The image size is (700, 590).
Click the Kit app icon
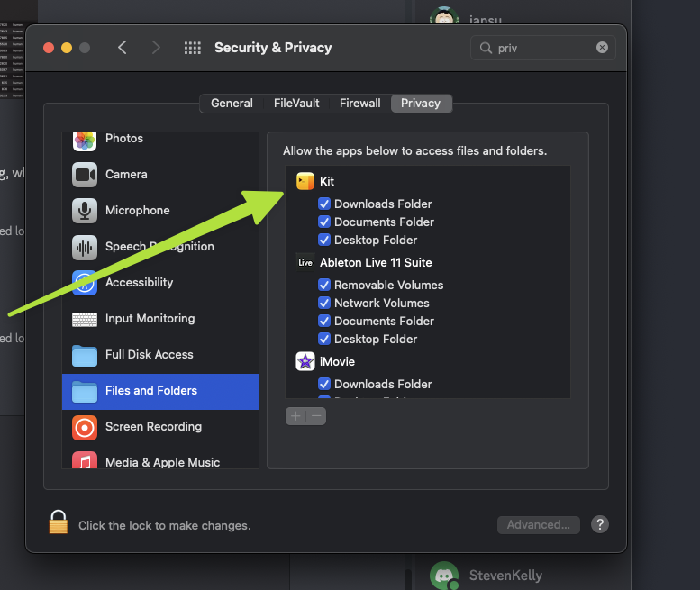point(305,181)
